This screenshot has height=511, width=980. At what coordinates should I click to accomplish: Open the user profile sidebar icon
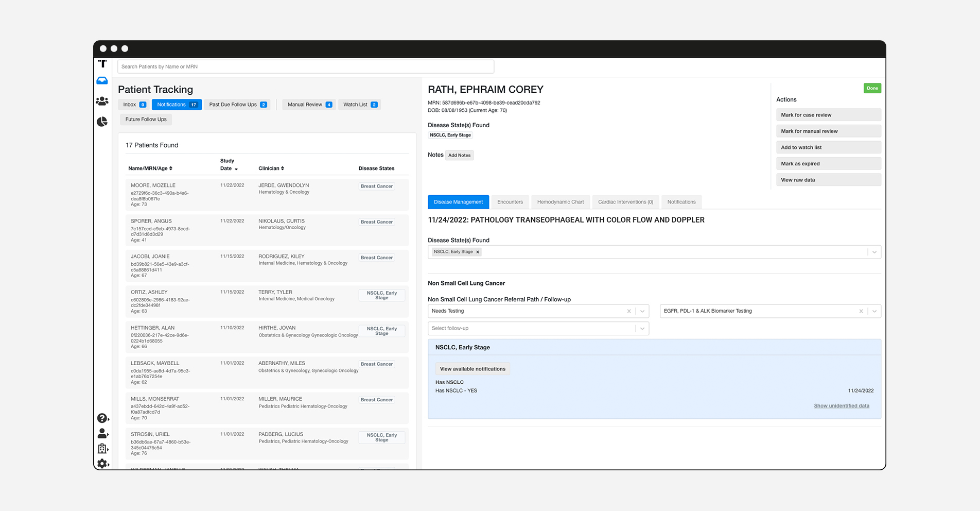click(102, 433)
